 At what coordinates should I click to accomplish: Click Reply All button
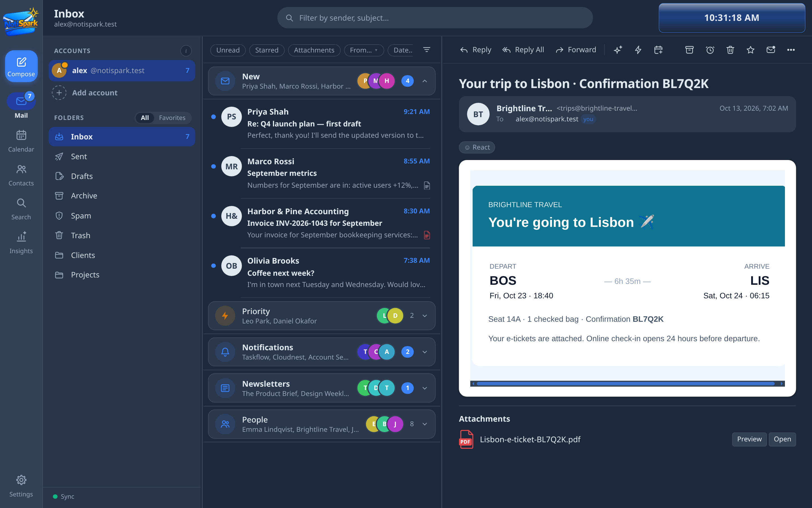pos(523,50)
